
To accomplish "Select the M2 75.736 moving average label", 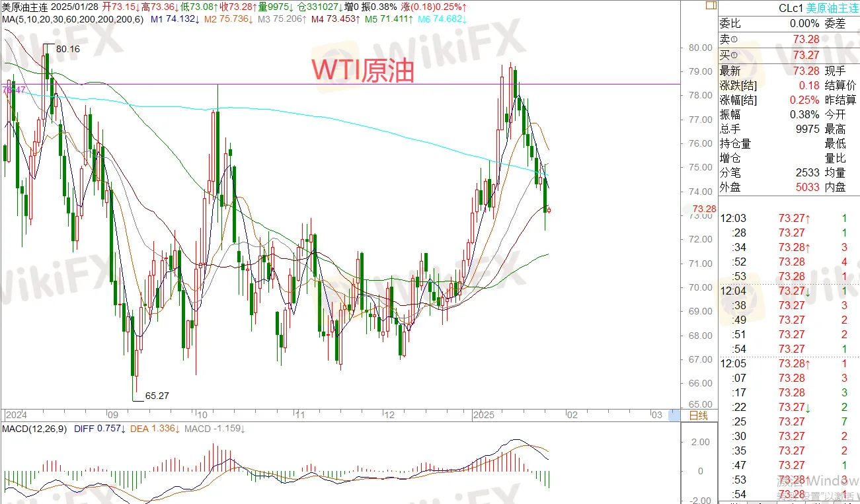I will [x=229, y=18].
